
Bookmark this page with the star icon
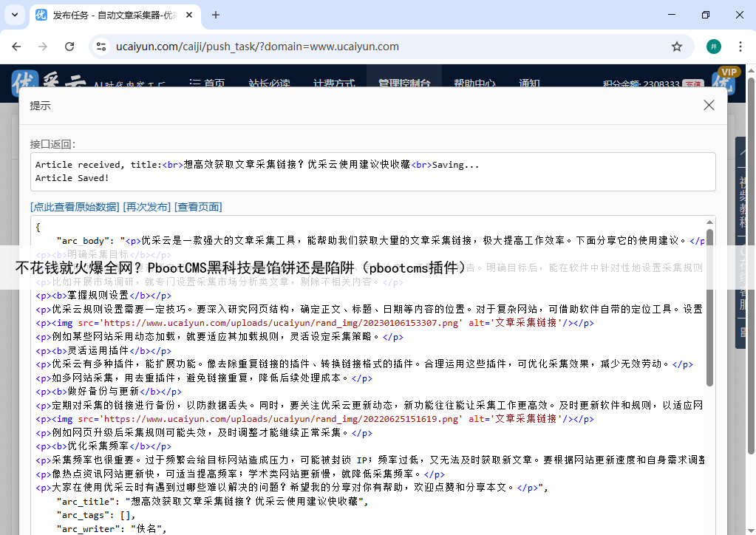(676, 47)
